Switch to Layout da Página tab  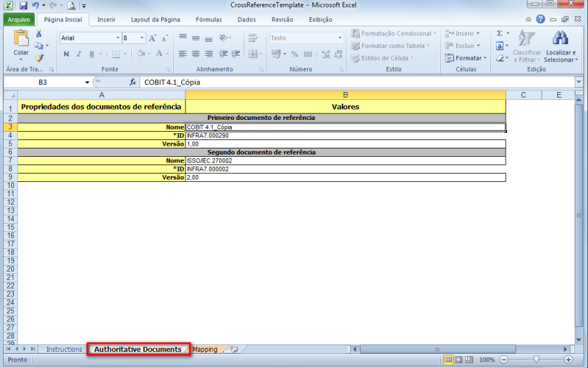(x=156, y=20)
